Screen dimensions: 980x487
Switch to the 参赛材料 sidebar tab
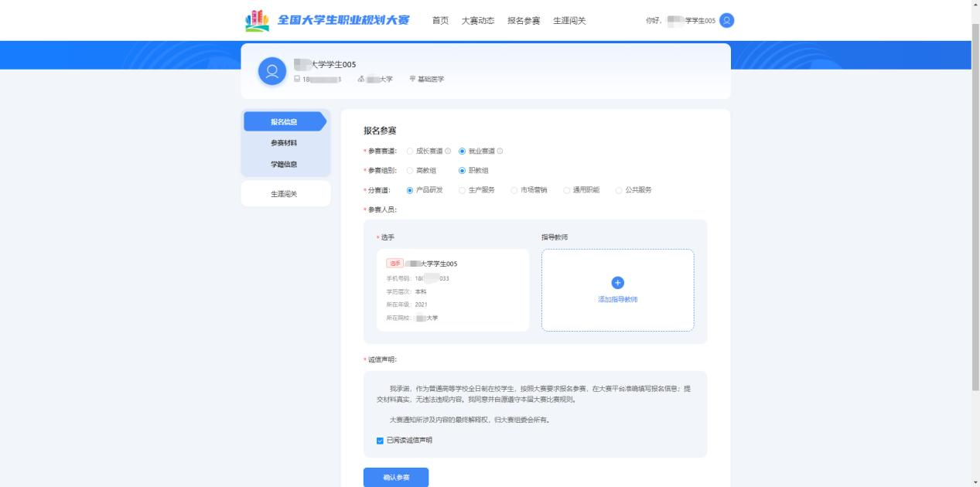click(x=284, y=143)
